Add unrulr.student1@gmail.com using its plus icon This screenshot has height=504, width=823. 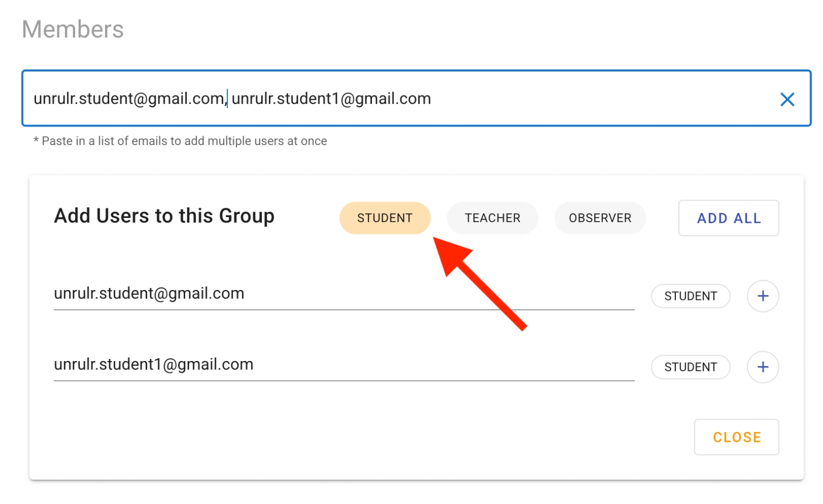[x=762, y=367]
